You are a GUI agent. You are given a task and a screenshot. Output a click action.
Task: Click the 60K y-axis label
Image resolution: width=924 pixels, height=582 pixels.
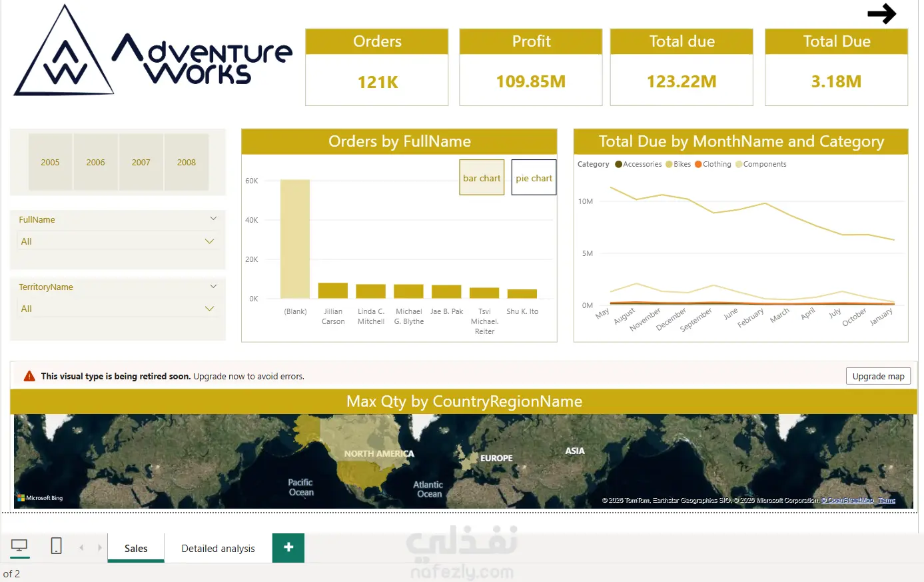252,181
